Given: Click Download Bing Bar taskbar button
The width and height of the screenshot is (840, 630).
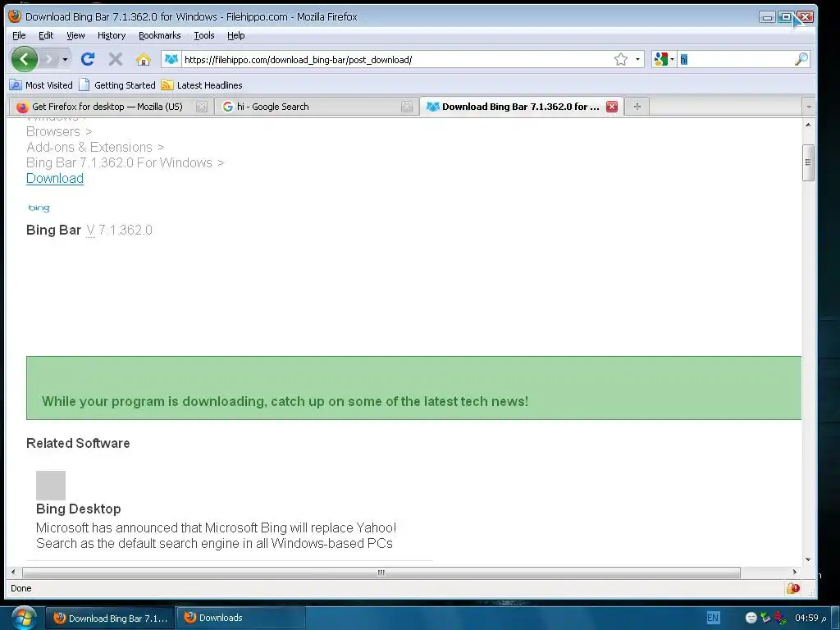Looking at the screenshot, I should pos(110,618).
